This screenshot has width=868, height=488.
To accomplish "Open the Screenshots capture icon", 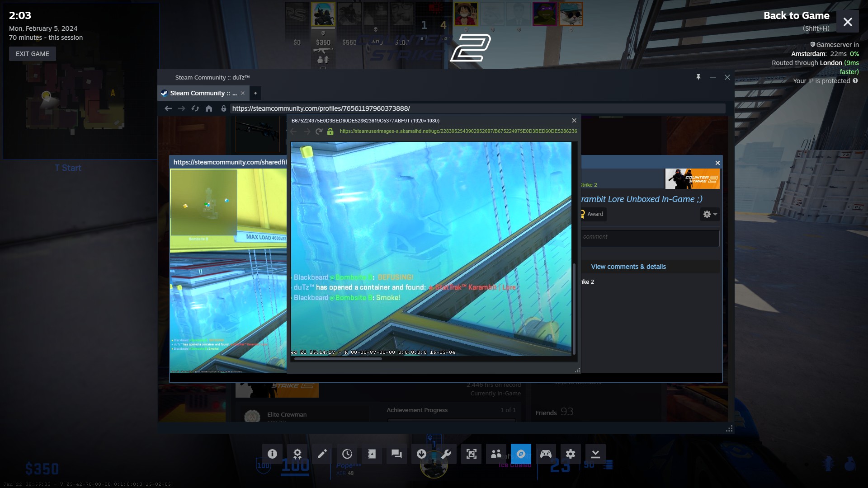I will 471,454.
